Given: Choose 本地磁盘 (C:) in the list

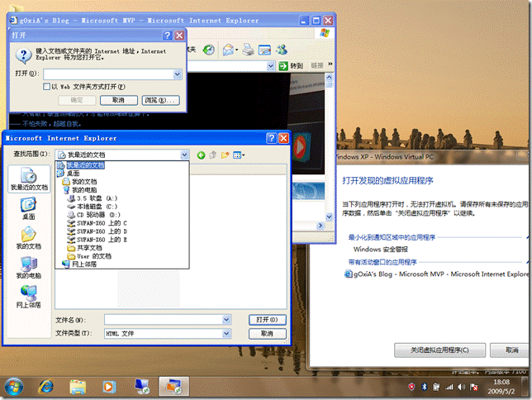Looking at the screenshot, I should point(97,207).
